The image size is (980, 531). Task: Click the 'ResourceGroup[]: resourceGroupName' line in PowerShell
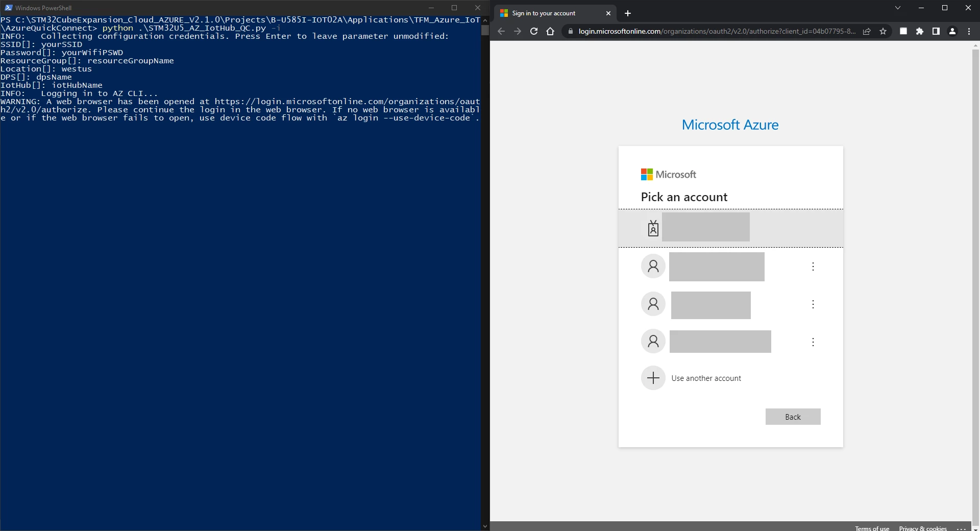(87, 61)
